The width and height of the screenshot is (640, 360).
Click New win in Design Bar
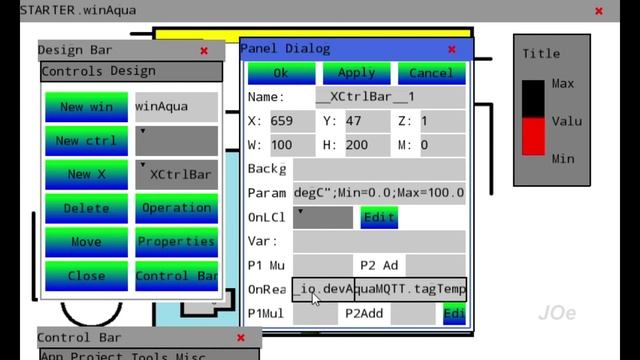click(x=87, y=107)
